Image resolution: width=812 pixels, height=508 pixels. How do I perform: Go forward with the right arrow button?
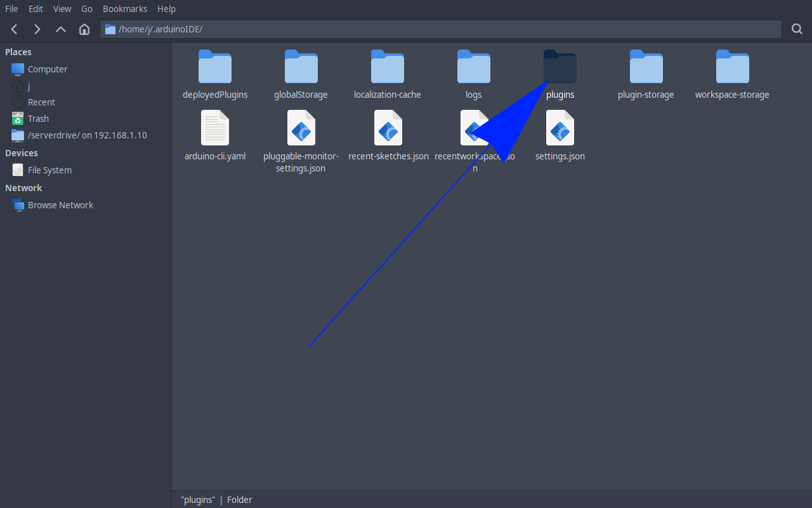coord(37,29)
